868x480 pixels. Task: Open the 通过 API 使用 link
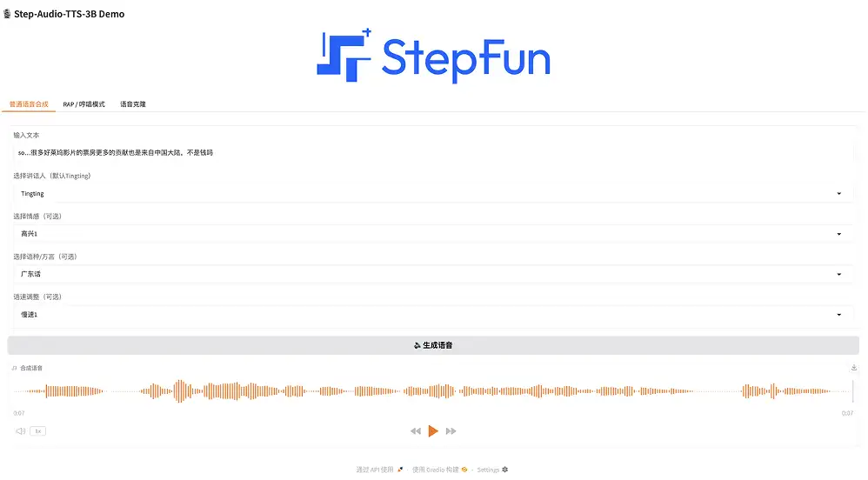coord(379,470)
